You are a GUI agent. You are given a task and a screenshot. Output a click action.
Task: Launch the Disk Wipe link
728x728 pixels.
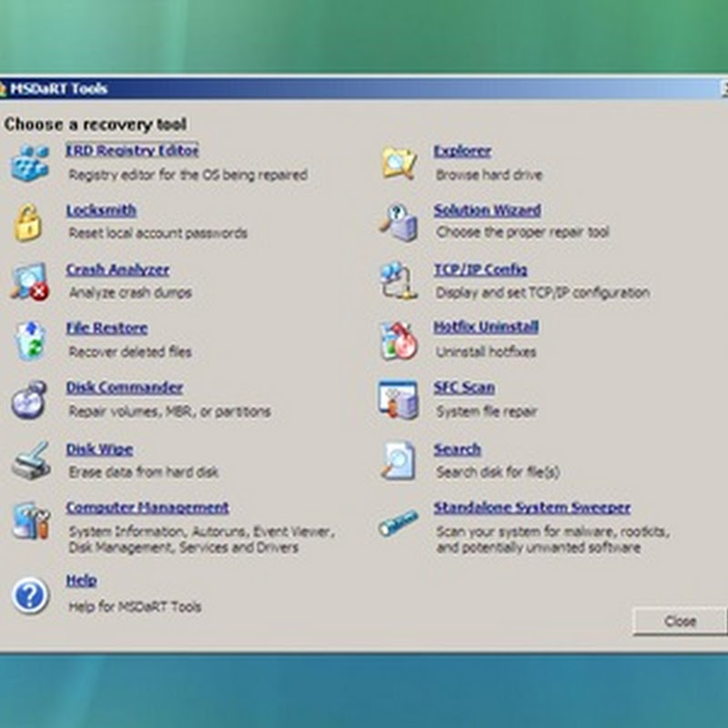[x=99, y=450]
